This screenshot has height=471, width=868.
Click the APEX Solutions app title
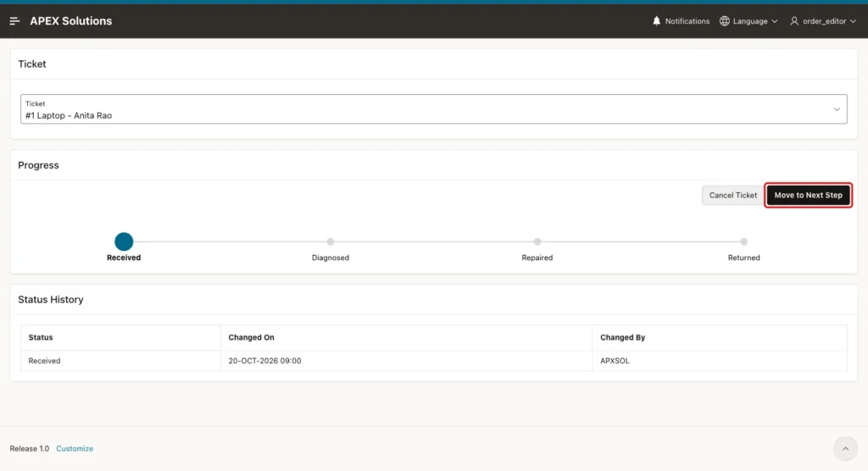(71, 21)
